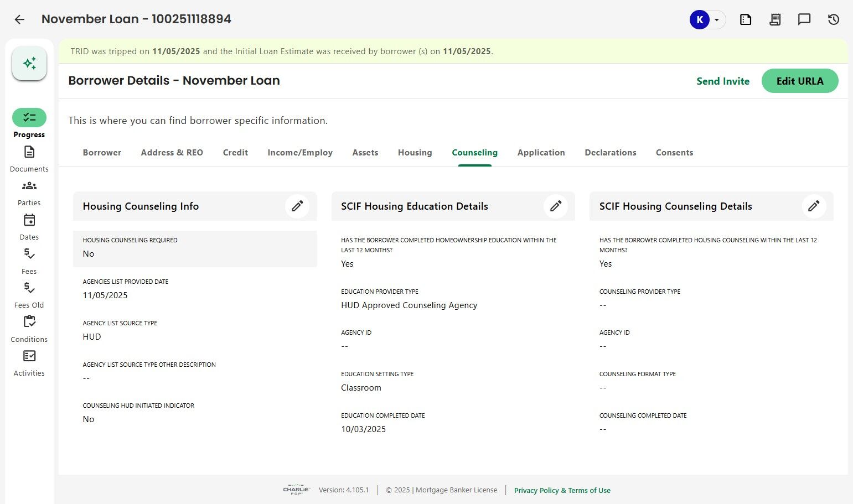Open the Address & REO tab

tap(172, 153)
